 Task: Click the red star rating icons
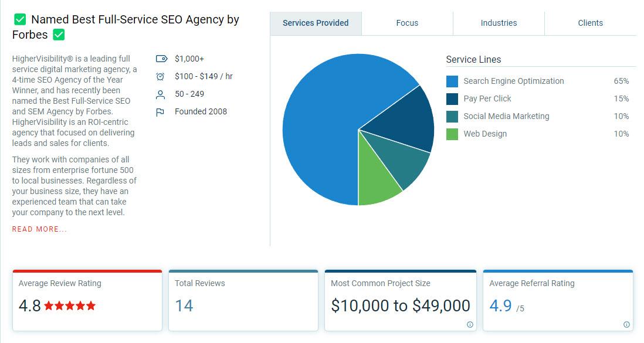pos(69,305)
